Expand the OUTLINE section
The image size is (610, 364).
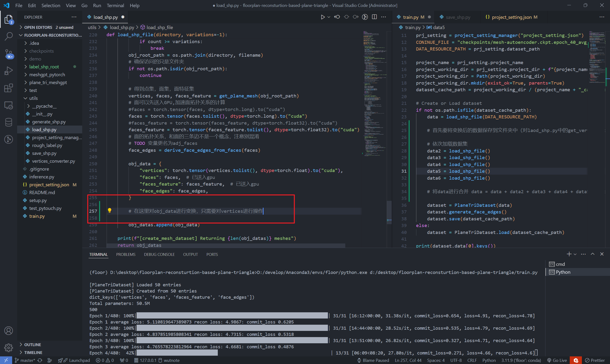(x=50, y=345)
